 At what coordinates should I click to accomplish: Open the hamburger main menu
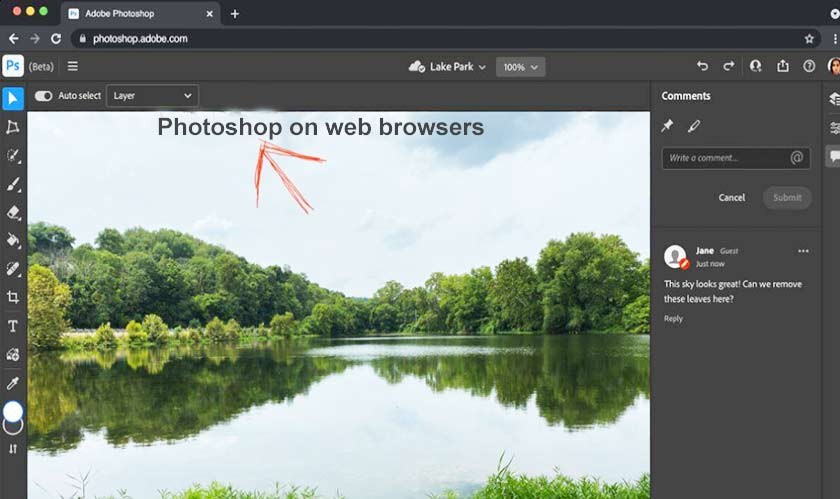73,66
